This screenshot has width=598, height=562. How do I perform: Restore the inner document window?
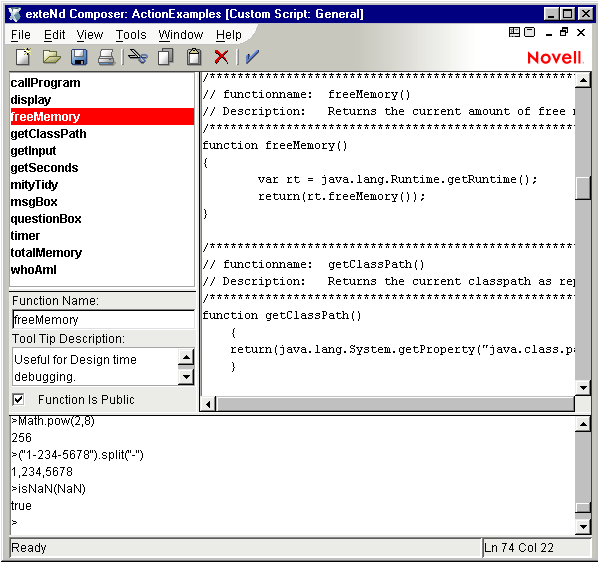[x=564, y=32]
